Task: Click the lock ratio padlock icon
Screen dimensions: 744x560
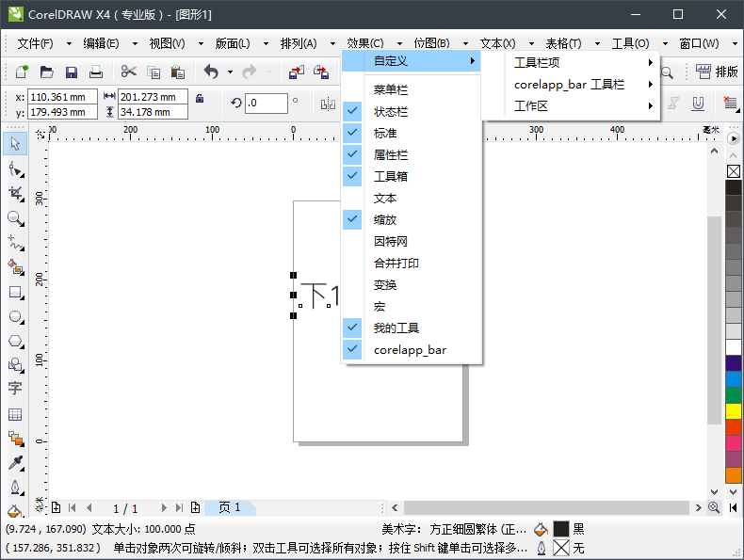Action: click(199, 98)
